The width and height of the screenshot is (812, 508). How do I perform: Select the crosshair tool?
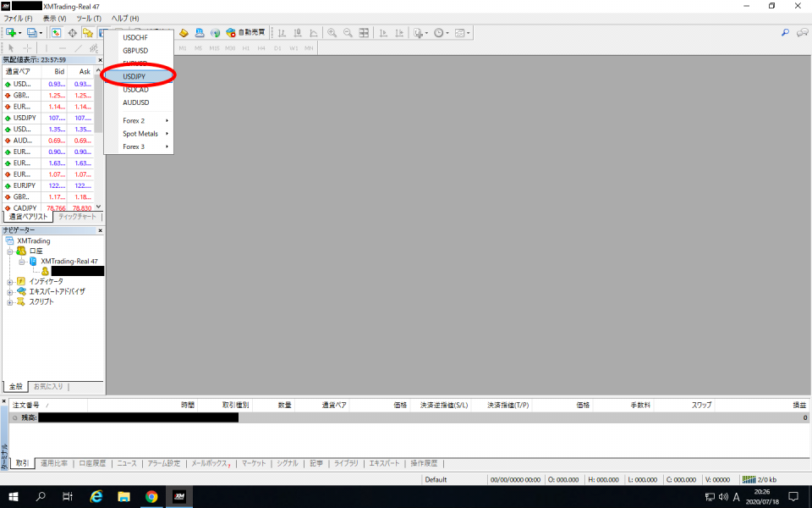pyautogui.click(x=27, y=48)
